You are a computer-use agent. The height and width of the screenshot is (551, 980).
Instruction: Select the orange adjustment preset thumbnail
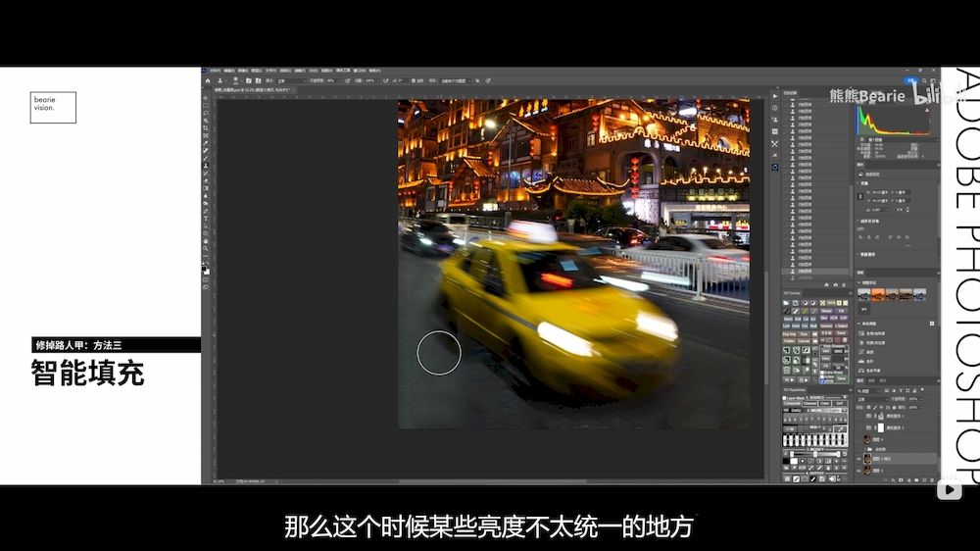click(878, 294)
